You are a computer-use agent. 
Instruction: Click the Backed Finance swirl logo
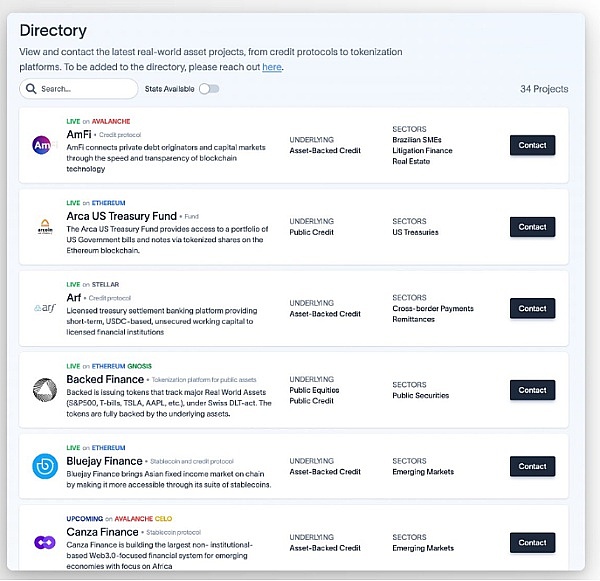(43, 389)
